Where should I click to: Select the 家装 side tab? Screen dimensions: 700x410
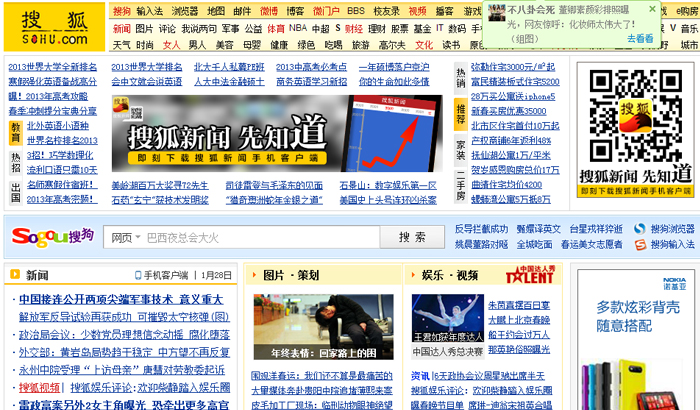[461, 150]
